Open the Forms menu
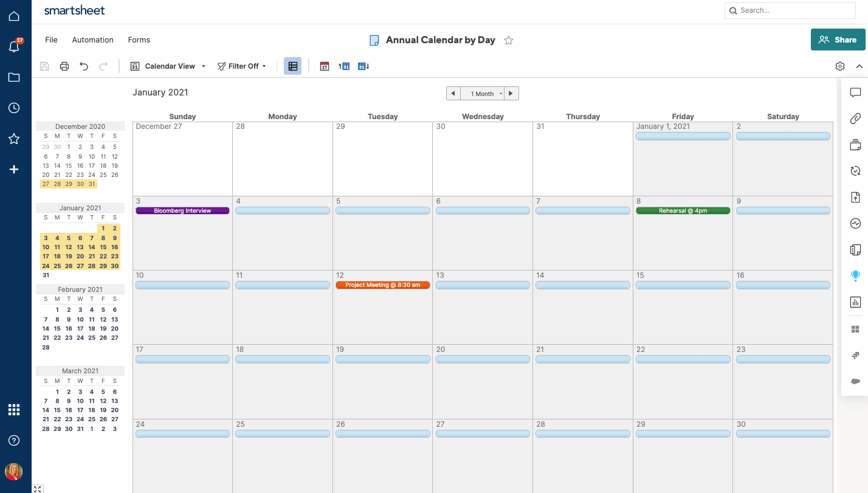Viewport: 868px width, 493px height. pyautogui.click(x=139, y=40)
